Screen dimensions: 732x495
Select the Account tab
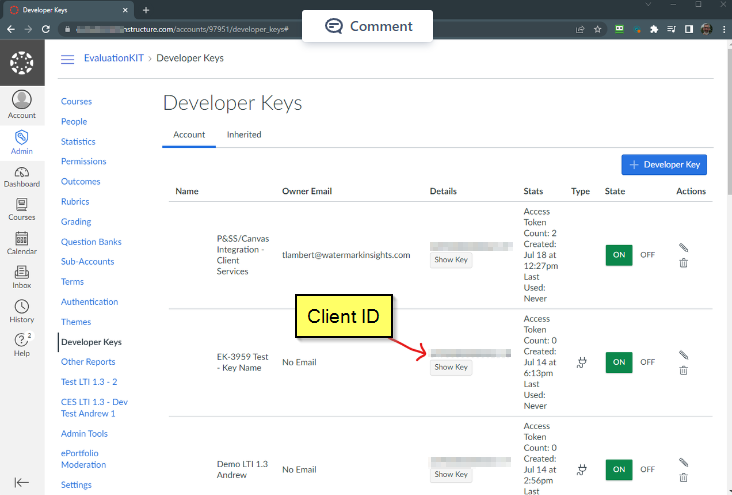click(189, 134)
